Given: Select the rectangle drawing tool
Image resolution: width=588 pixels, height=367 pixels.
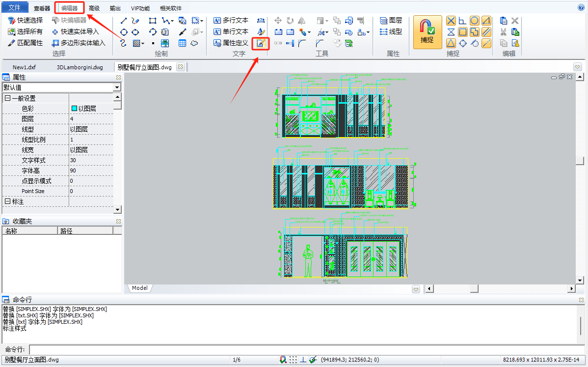Looking at the screenshot, I should coord(153,21).
